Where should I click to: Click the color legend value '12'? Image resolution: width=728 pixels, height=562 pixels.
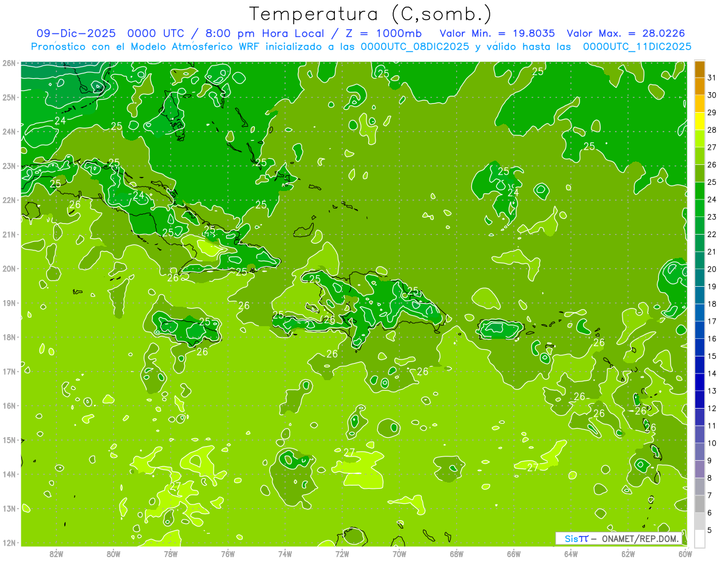712,409
